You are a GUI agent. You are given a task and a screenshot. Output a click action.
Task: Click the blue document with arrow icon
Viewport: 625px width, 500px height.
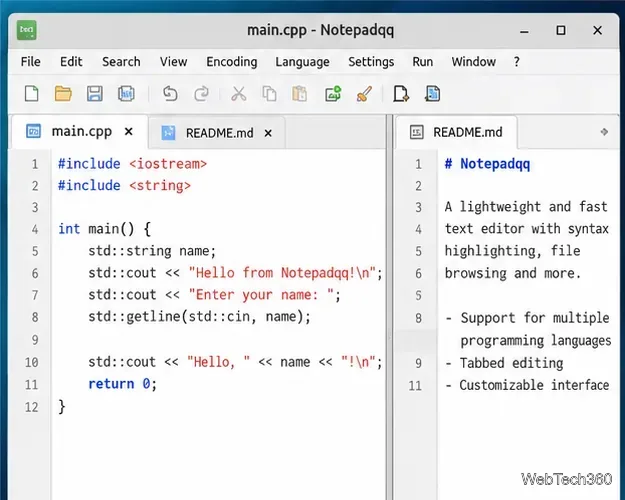coord(432,94)
